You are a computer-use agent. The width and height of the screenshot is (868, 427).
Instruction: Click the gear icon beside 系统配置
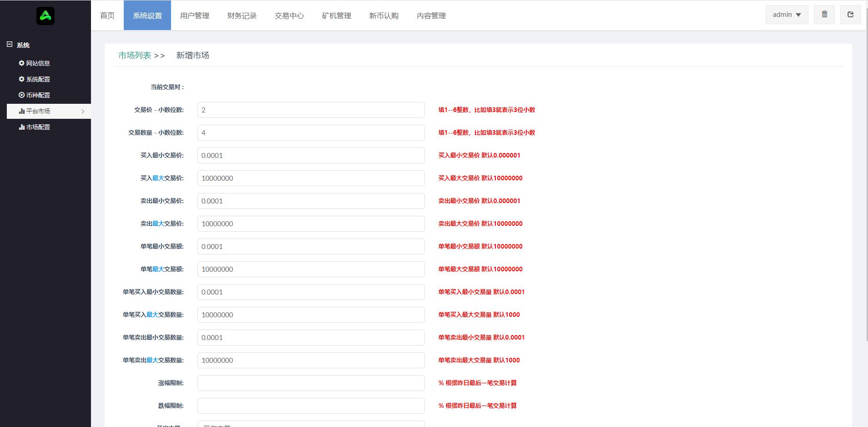click(21, 79)
